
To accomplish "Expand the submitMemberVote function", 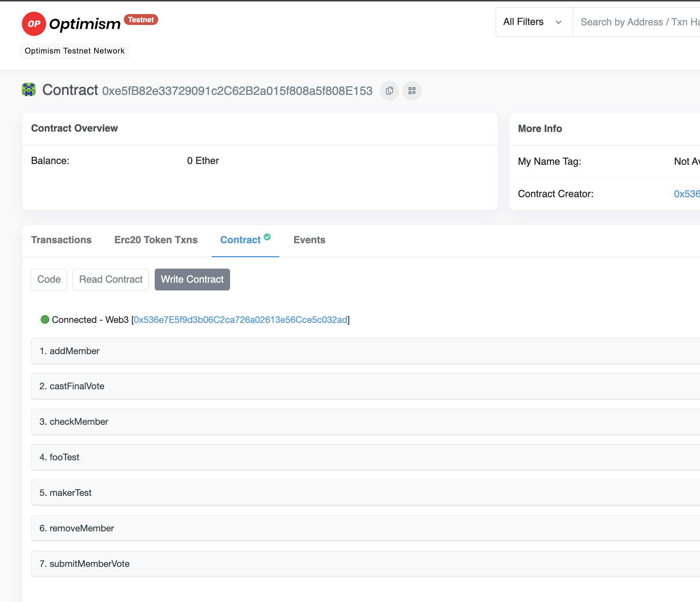I will click(366, 564).
